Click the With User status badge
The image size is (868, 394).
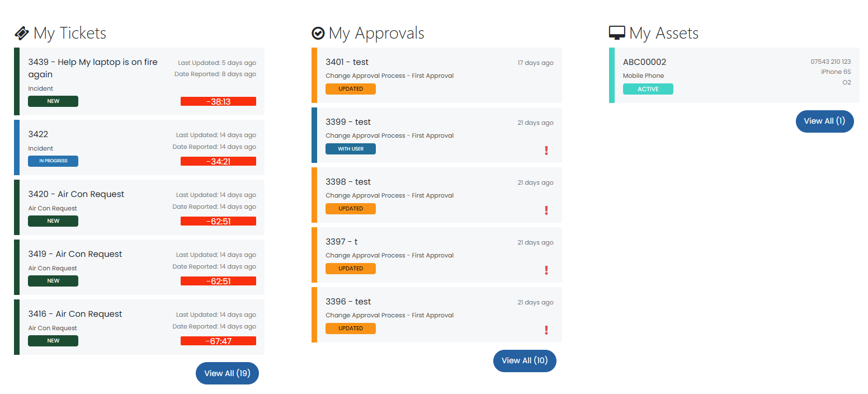tap(351, 149)
